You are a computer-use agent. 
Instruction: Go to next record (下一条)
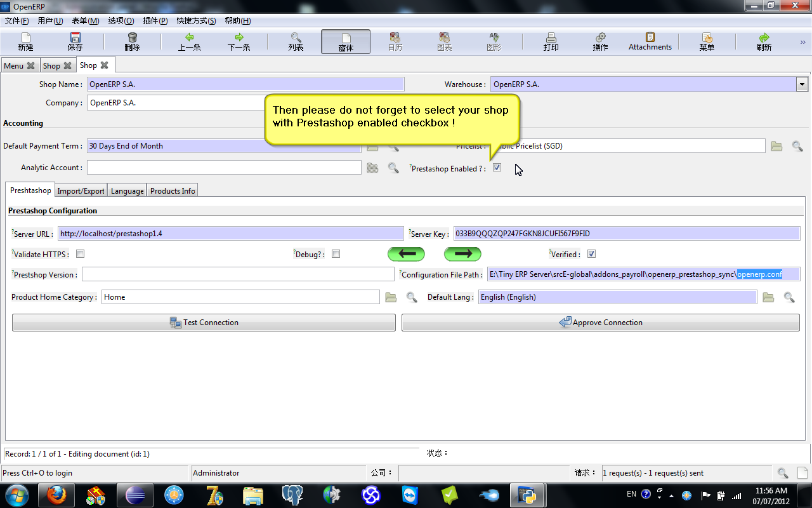pos(239,42)
